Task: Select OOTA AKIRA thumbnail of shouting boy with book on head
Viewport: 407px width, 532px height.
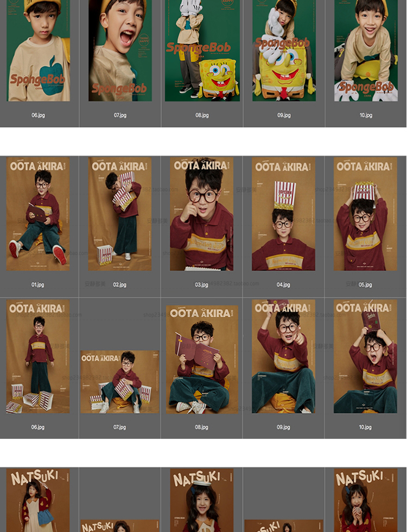Action: pos(365,356)
